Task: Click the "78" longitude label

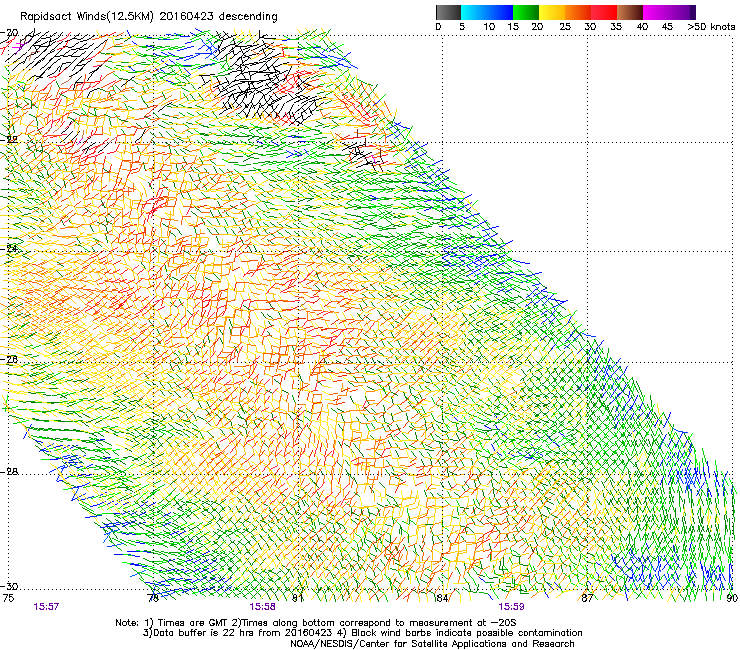Action: (153, 598)
